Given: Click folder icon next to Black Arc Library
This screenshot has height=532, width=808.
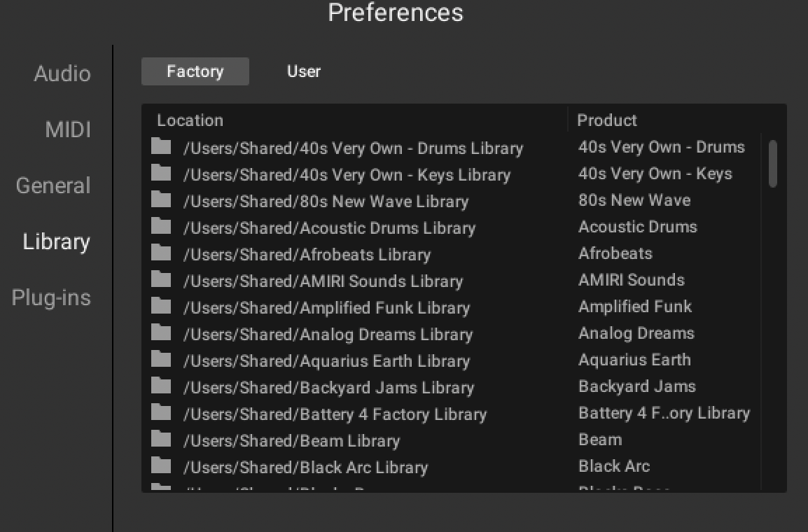Looking at the screenshot, I should click(x=161, y=465).
